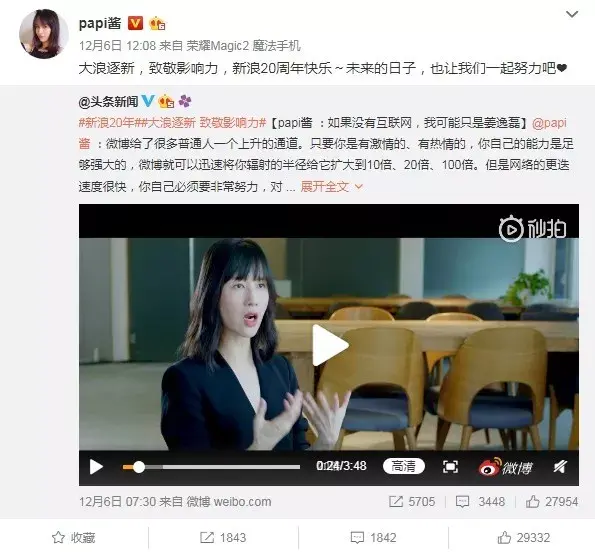Click the video progress slider handle
Screen dimensions: 595x552
[139, 467]
